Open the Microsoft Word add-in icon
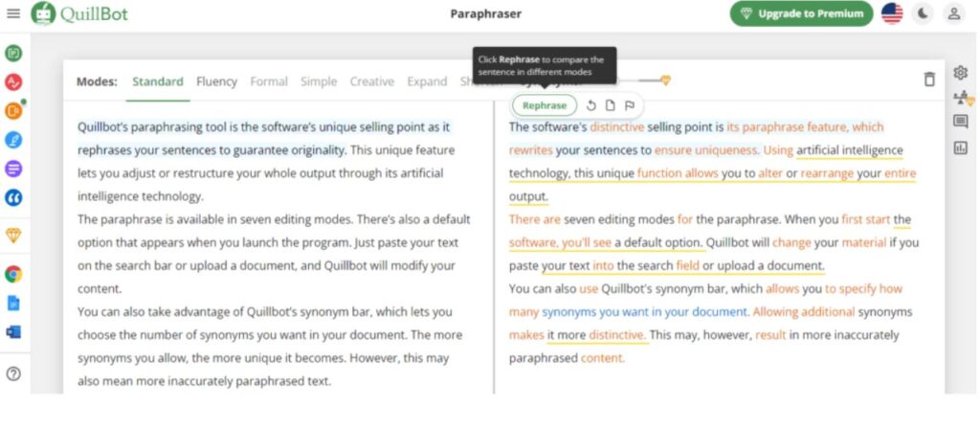 (x=13, y=332)
